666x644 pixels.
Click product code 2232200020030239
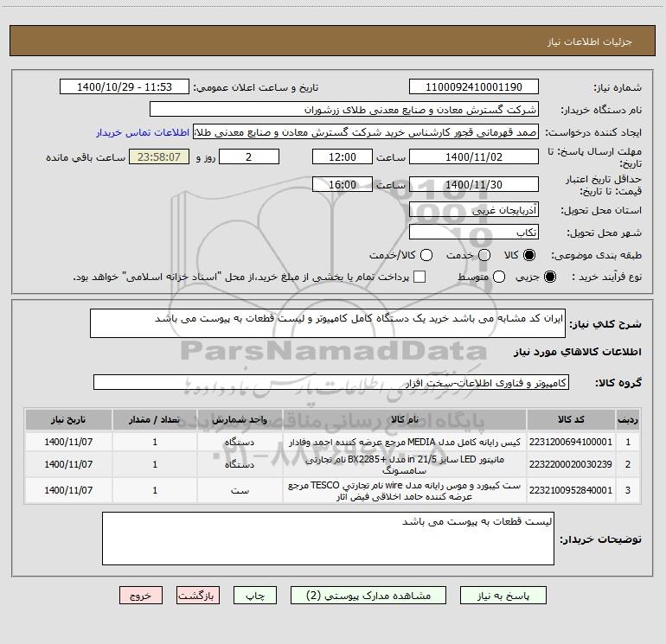pyautogui.click(x=571, y=464)
